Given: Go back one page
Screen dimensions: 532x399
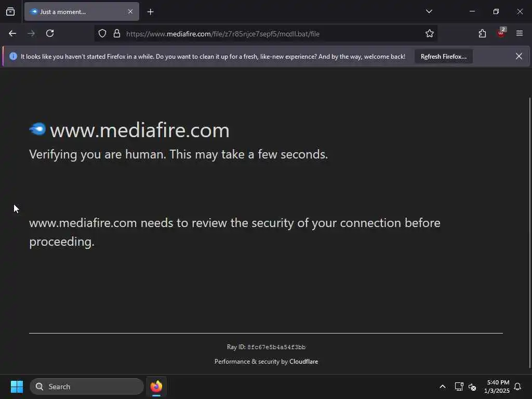Looking at the screenshot, I should point(12,33).
